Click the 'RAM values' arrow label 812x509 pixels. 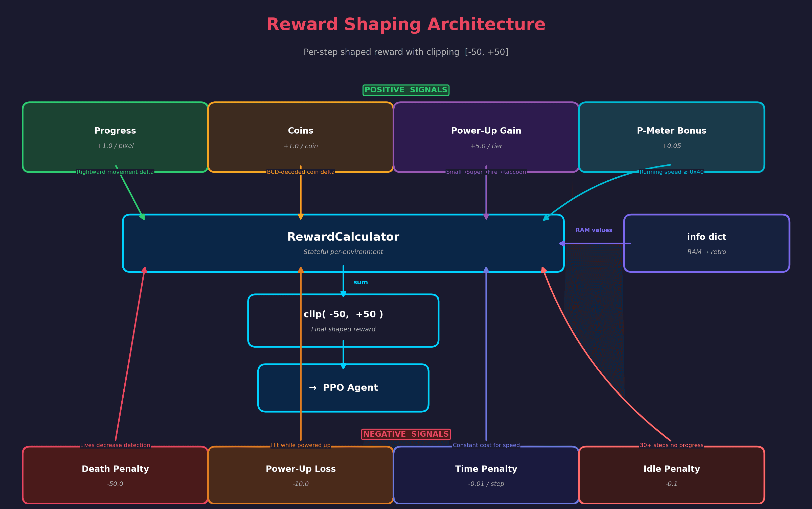tap(594, 230)
